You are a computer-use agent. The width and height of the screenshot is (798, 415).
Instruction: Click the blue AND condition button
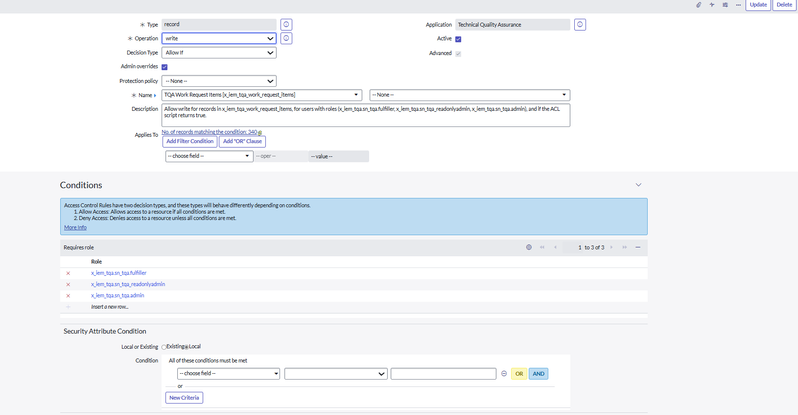pyautogui.click(x=538, y=374)
